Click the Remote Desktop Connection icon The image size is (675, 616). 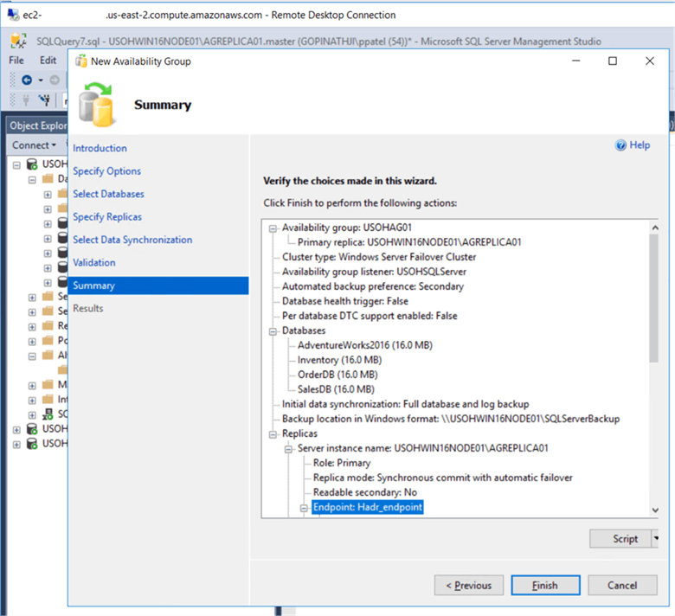point(13,15)
